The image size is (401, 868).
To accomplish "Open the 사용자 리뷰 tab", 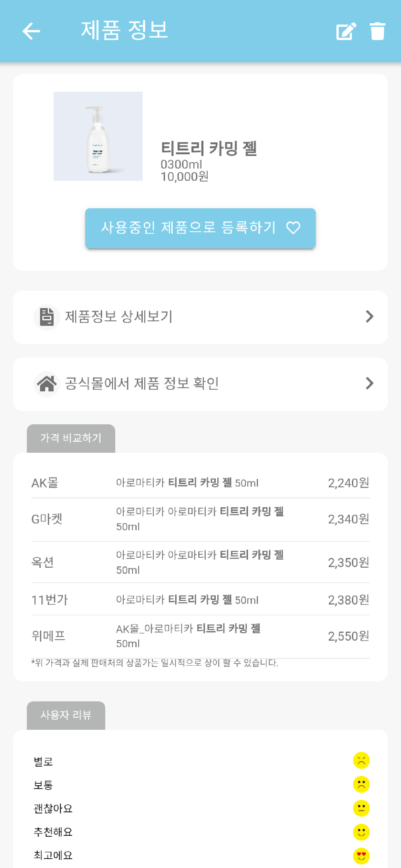I will coord(66,715).
